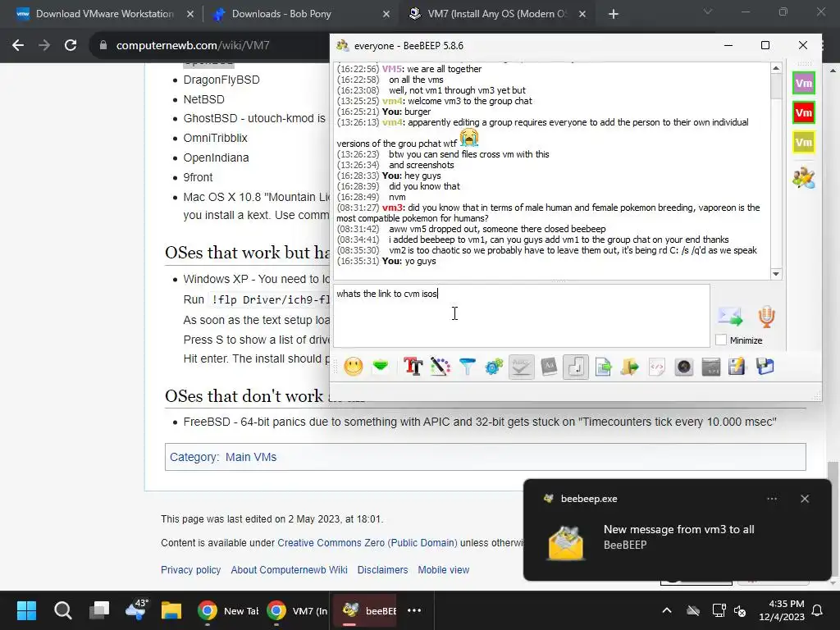
Task: Toggle the beep sound note icon
Action: pyautogui.click(x=576, y=367)
